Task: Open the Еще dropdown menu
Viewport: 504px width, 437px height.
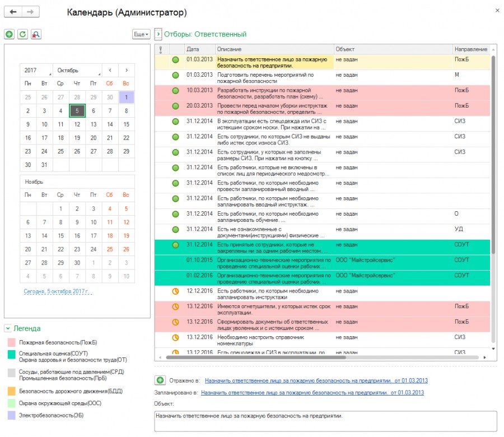Action: pyautogui.click(x=141, y=34)
